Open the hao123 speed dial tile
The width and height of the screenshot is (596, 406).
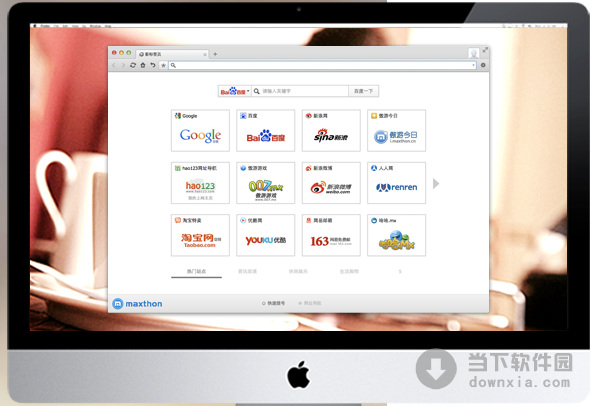[200, 183]
